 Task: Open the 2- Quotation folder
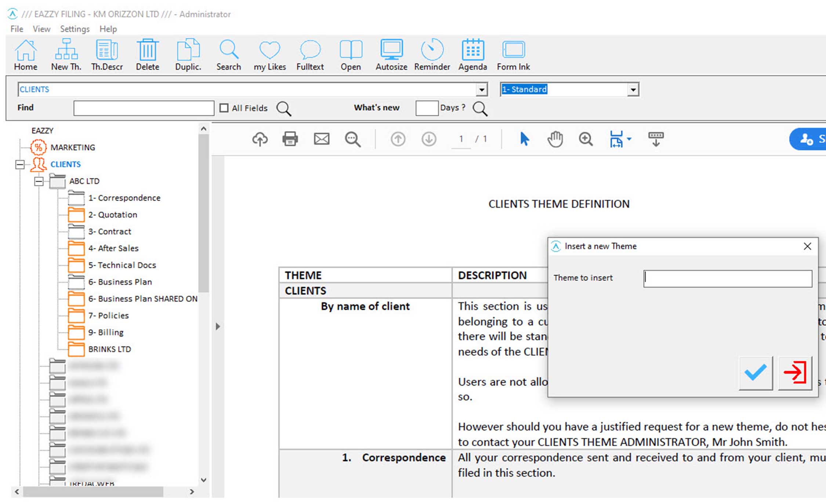click(x=112, y=215)
